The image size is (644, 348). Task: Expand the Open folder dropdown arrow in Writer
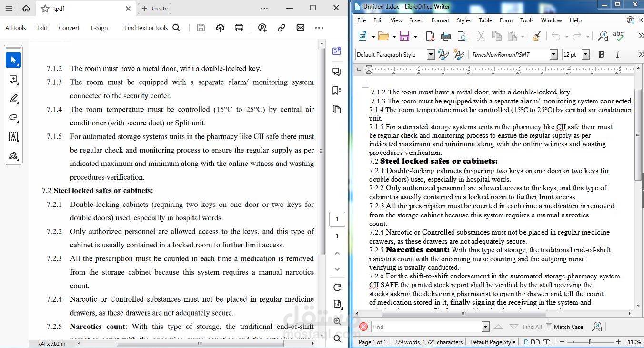(x=394, y=36)
